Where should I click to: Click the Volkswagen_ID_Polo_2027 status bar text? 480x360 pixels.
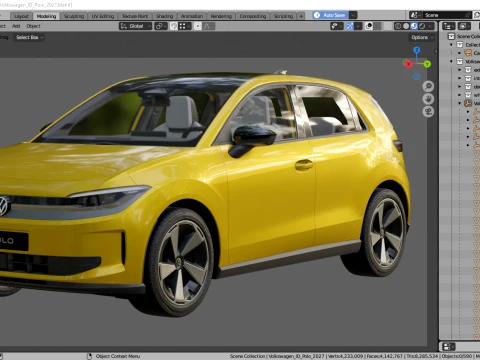(296, 356)
